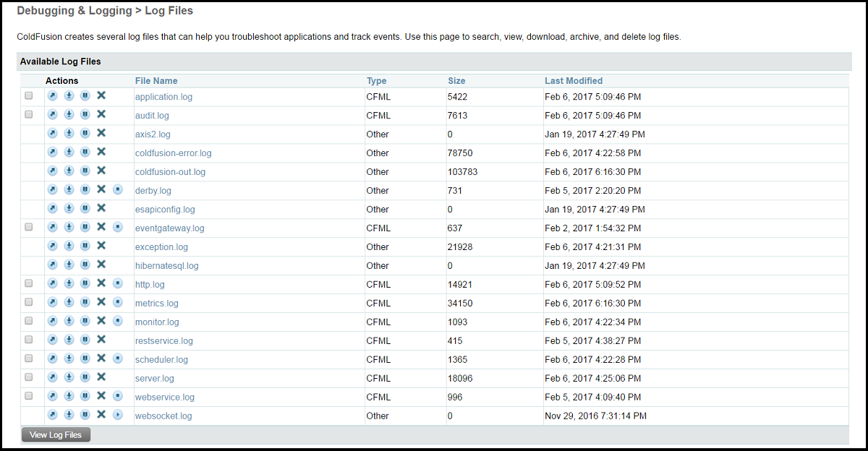
Task: Click the Available Log Files heading
Action: pos(61,61)
